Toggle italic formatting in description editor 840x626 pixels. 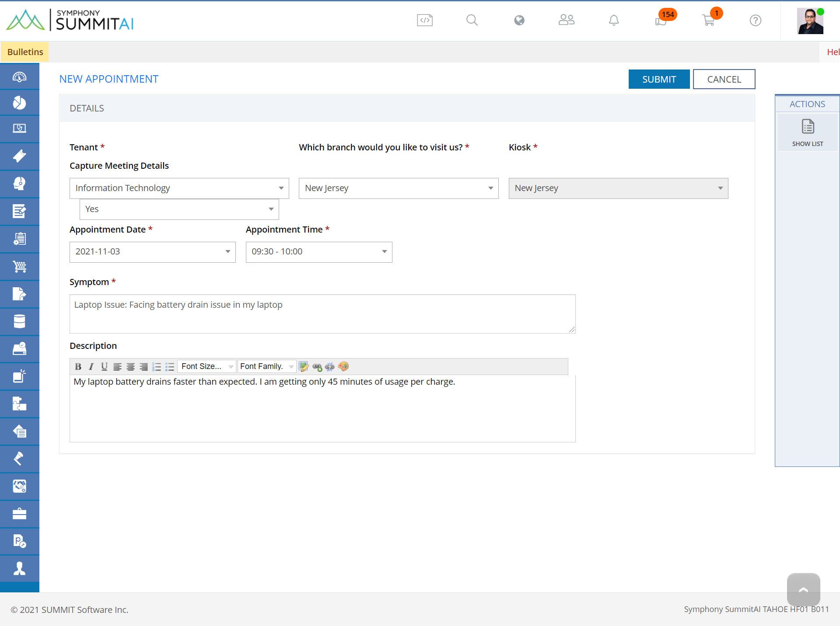point(91,367)
